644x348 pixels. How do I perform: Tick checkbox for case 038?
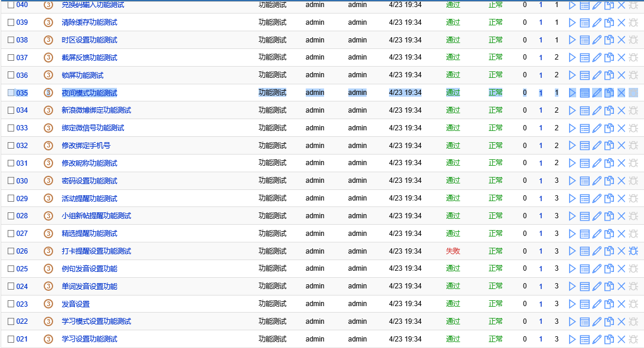[x=11, y=40]
